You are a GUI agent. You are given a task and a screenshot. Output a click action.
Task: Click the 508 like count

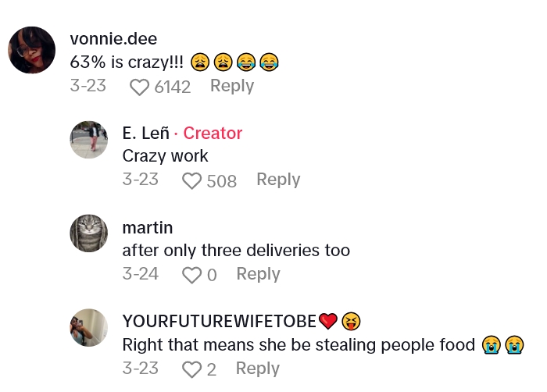click(222, 181)
